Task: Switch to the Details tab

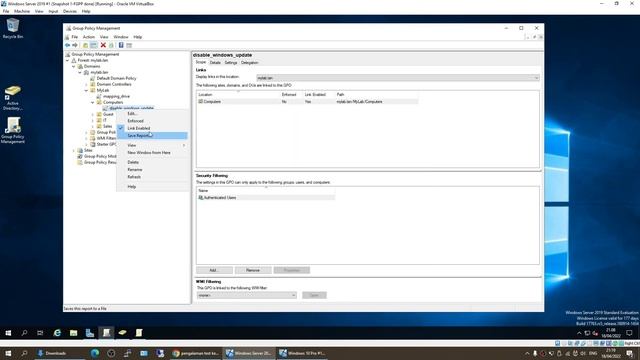Action: pyautogui.click(x=215, y=63)
